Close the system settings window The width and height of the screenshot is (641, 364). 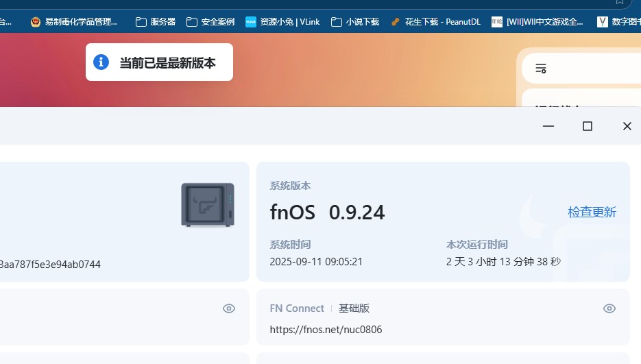click(x=627, y=126)
